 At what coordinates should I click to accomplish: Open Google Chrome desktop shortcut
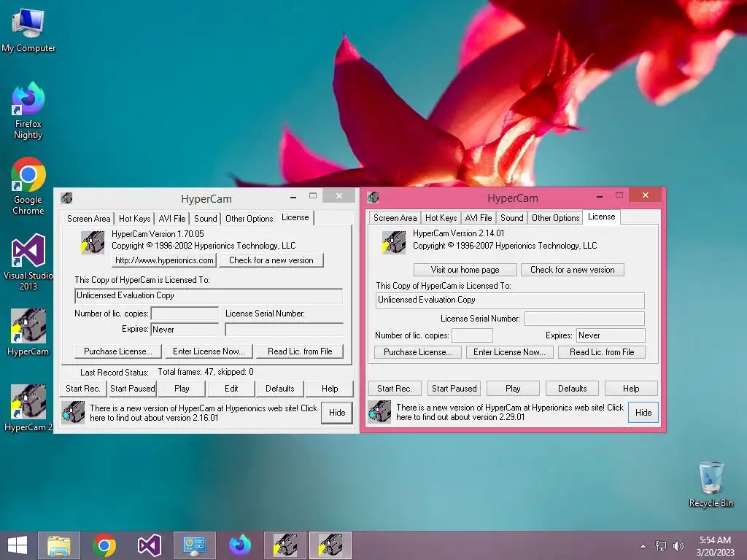(28, 186)
